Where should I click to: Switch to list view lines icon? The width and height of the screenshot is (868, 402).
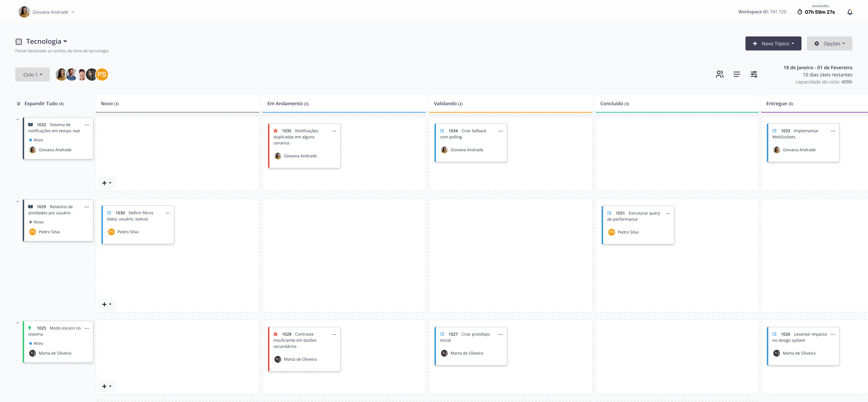[737, 74]
